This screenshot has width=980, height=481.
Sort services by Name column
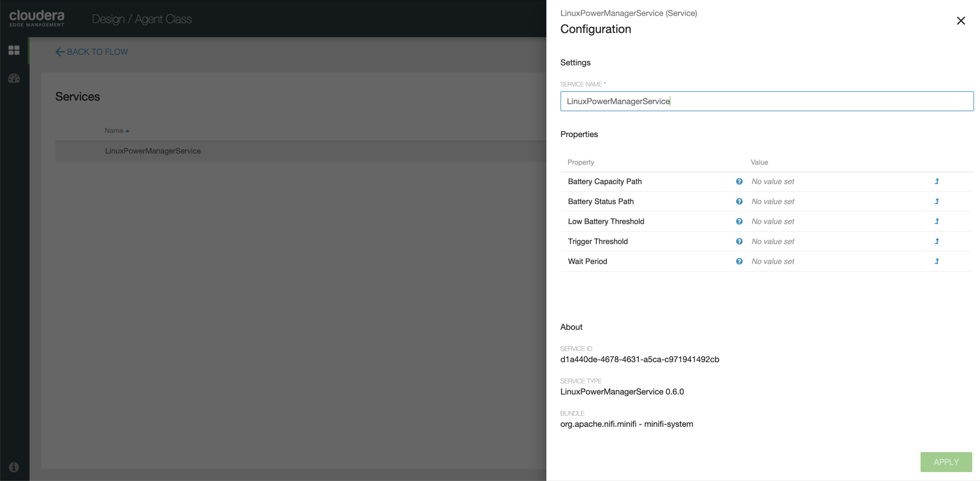click(116, 131)
